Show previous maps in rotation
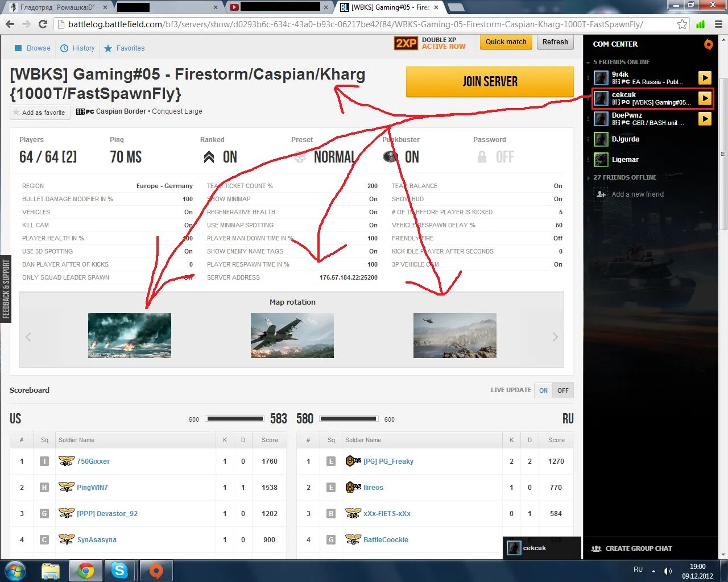The image size is (728, 582). click(28, 337)
